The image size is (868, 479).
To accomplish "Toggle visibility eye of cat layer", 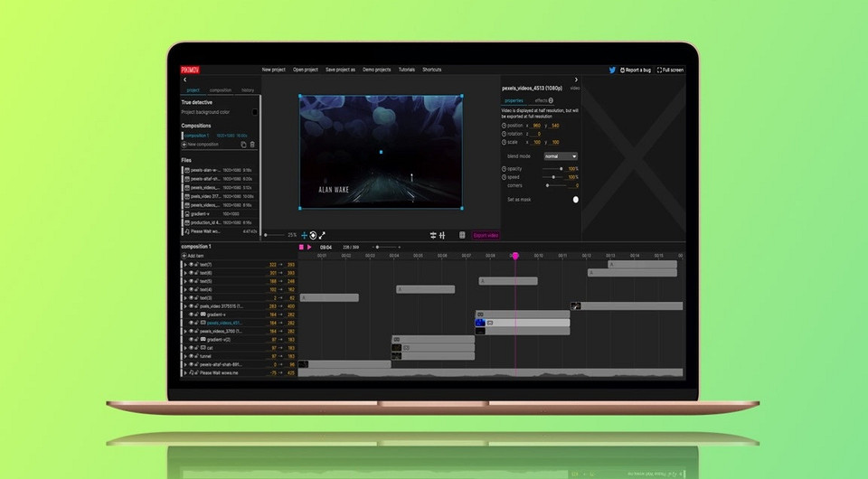I will [192, 348].
